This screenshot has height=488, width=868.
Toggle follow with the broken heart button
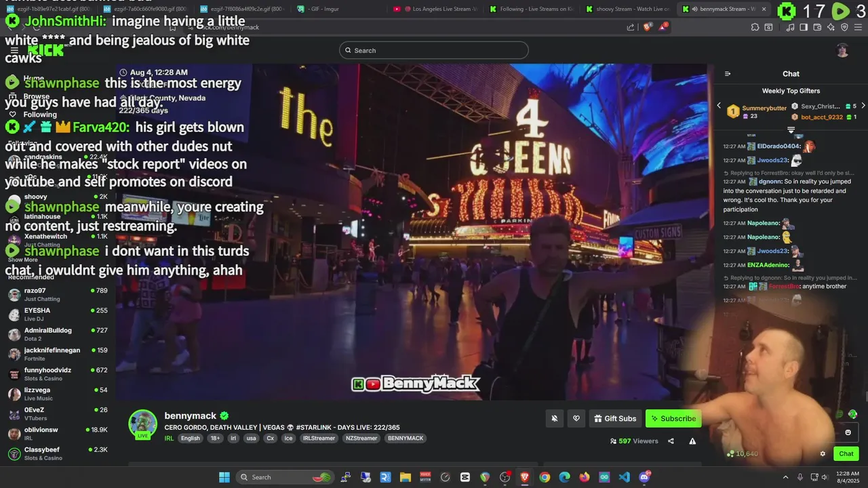point(576,419)
